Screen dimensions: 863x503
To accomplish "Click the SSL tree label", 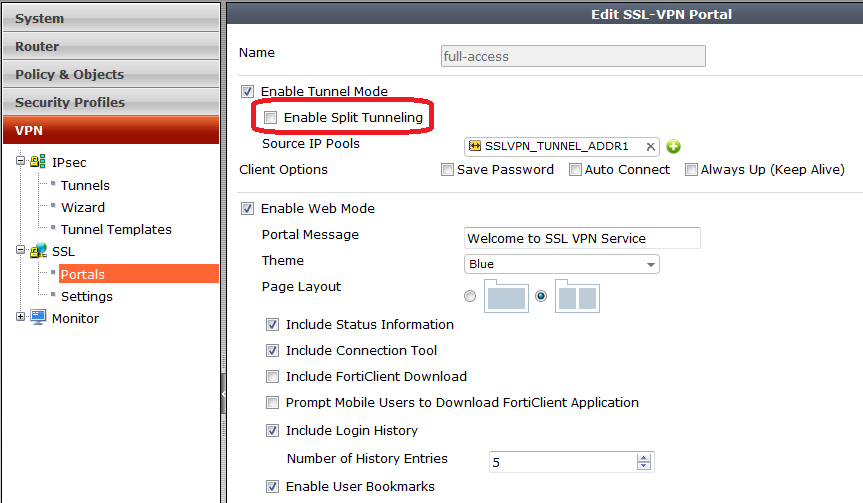I will pyautogui.click(x=63, y=252).
